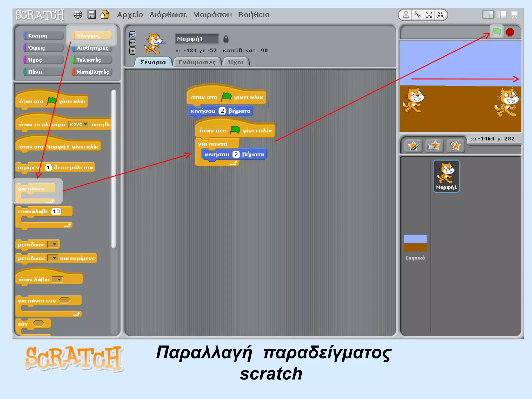Click steps value inside για πάντα loop
The image size is (532, 399).
(x=236, y=154)
